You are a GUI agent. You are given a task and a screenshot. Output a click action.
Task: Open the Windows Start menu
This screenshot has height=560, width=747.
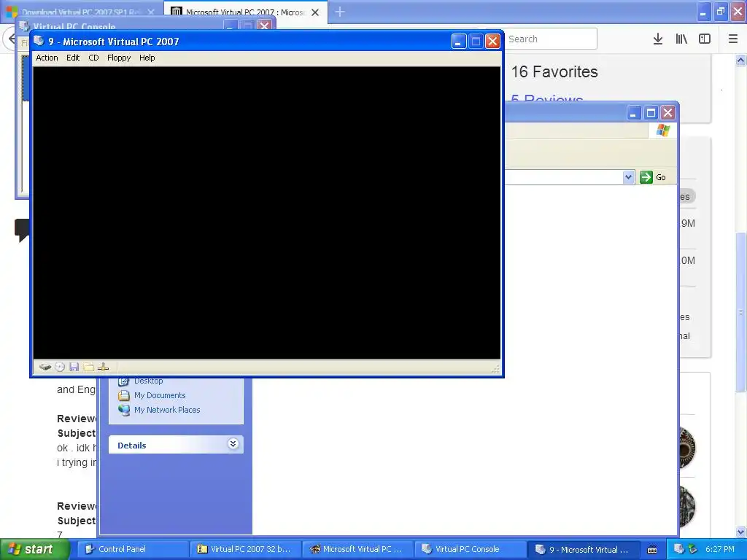coord(35,550)
